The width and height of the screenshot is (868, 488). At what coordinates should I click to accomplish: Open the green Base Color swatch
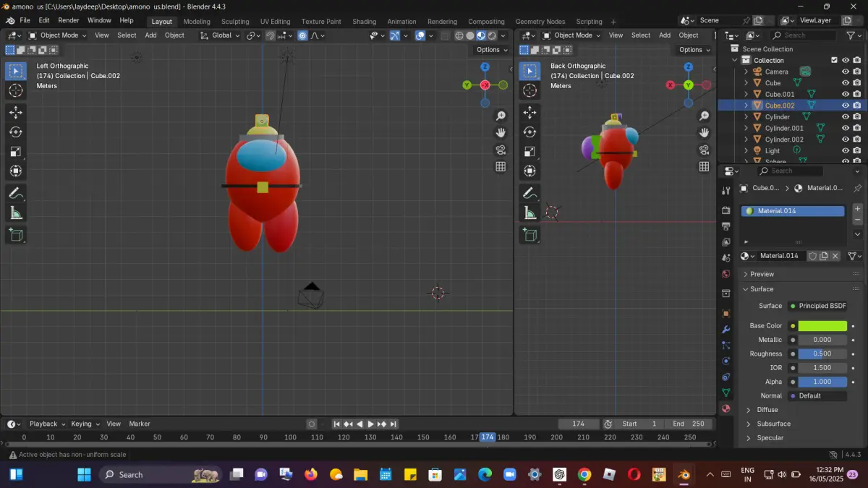pyautogui.click(x=822, y=326)
